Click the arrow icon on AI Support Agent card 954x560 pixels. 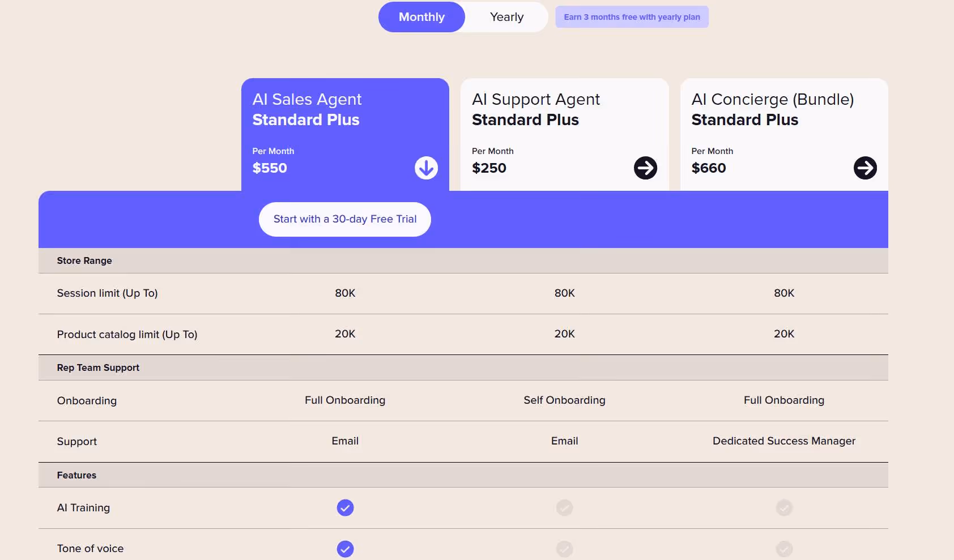tap(645, 168)
